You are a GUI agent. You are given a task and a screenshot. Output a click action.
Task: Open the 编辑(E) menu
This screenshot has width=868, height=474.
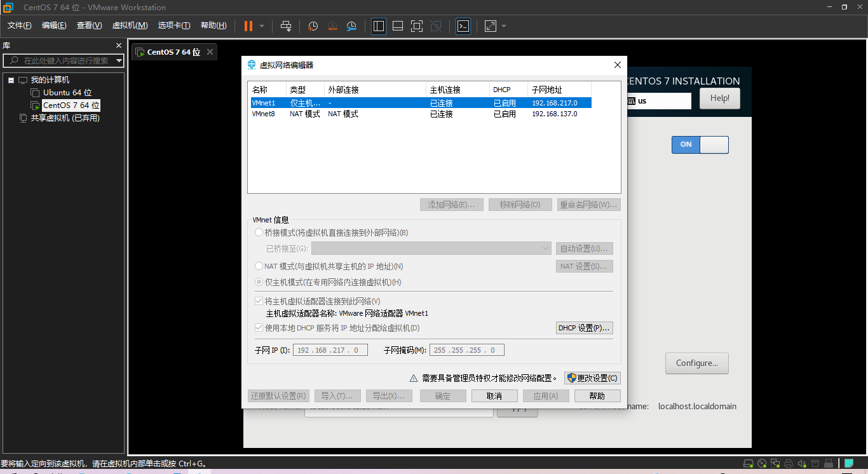pyautogui.click(x=54, y=25)
